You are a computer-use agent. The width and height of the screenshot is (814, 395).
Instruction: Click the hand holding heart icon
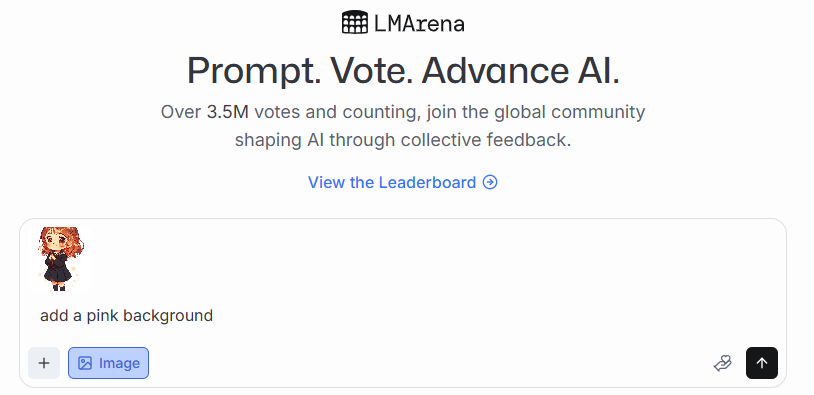coord(722,363)
